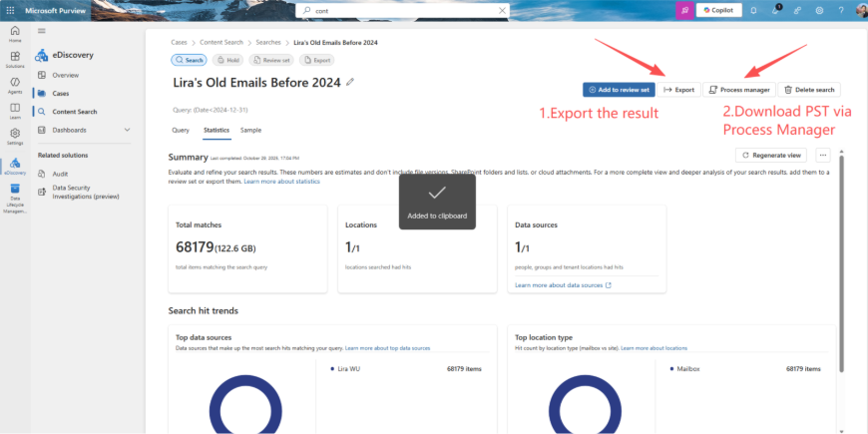Viewport: 868px width, 434px height.
Task: Open Overview in eDiscovery navigation
Action: click(x=65, y=75)
